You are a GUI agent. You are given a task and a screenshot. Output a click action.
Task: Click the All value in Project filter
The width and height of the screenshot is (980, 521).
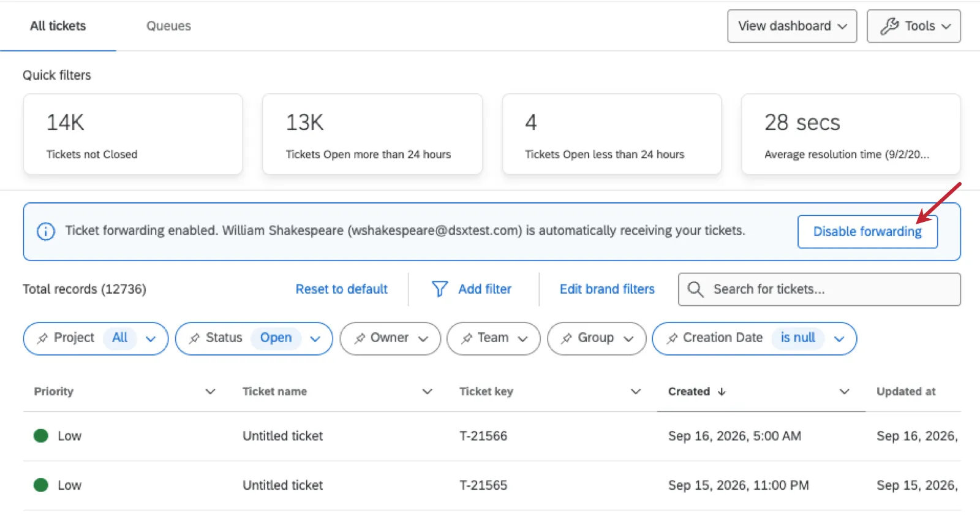click(120, 338)
